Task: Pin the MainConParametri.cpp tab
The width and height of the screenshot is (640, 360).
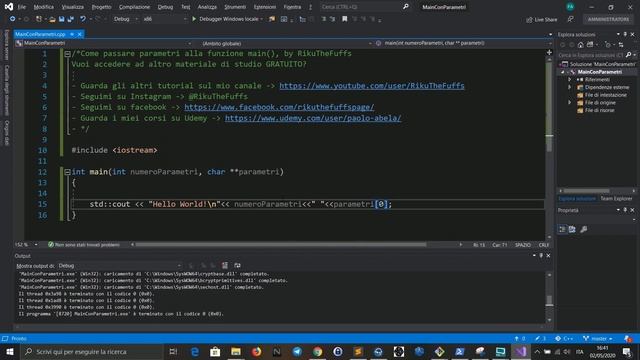Action: tap(72, 34)
